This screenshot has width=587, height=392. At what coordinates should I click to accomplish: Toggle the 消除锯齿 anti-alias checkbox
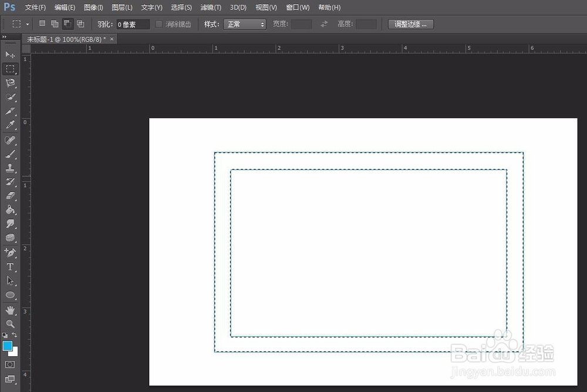click(158, 24)
